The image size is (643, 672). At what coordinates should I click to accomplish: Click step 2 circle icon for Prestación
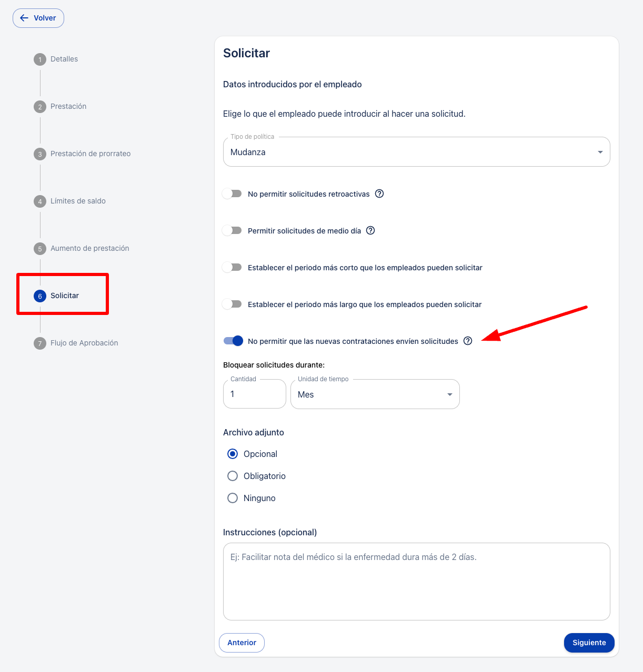(40, 107)
